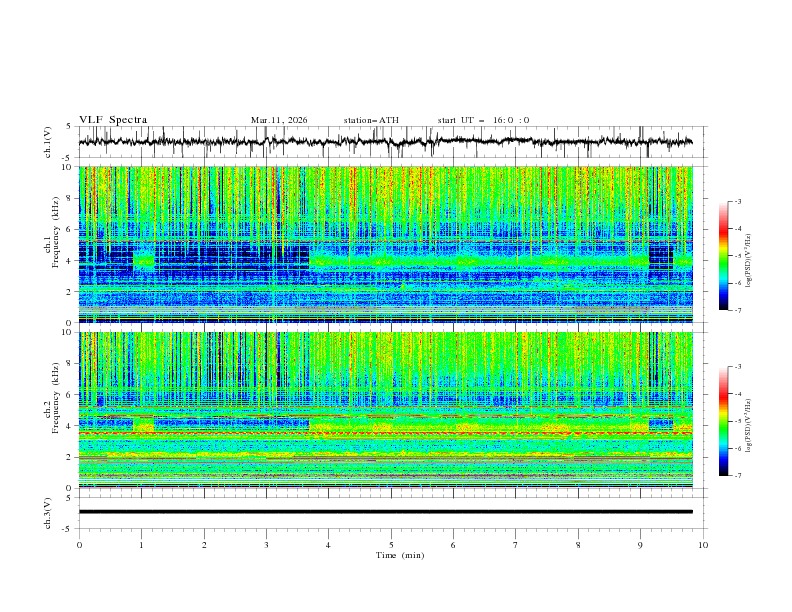The height and width of the screenshot is (612, 792).
Task: Click the ch.1 voltage waveform trace
Action: tap(385, 142)
